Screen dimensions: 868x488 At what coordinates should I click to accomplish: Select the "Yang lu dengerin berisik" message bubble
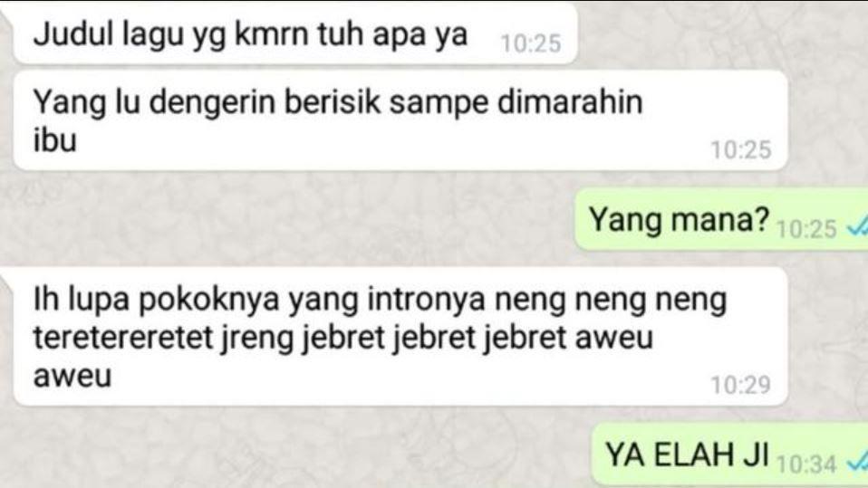(x=400, y=120)
